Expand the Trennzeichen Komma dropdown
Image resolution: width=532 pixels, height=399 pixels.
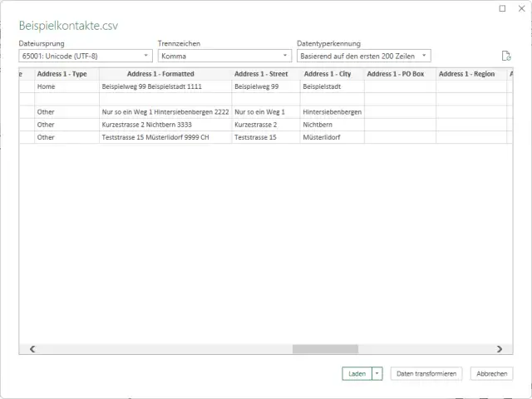(x=224, y=56)
